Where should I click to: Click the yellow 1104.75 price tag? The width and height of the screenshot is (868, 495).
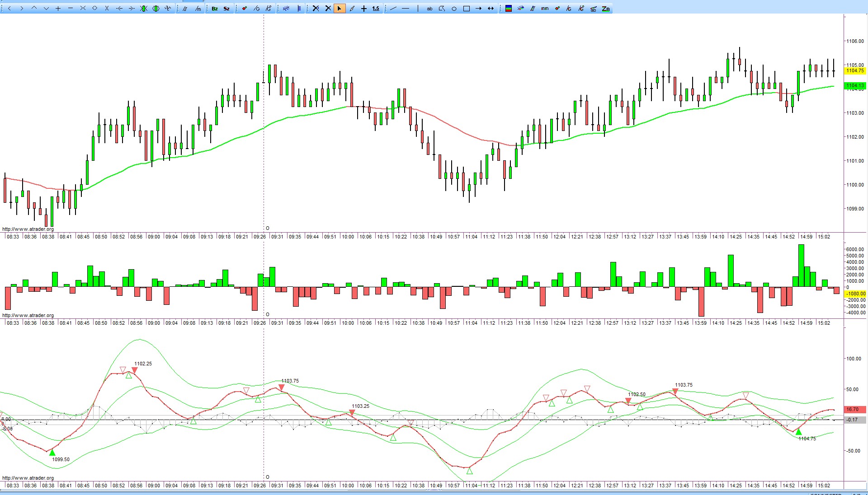coord(855,70)
